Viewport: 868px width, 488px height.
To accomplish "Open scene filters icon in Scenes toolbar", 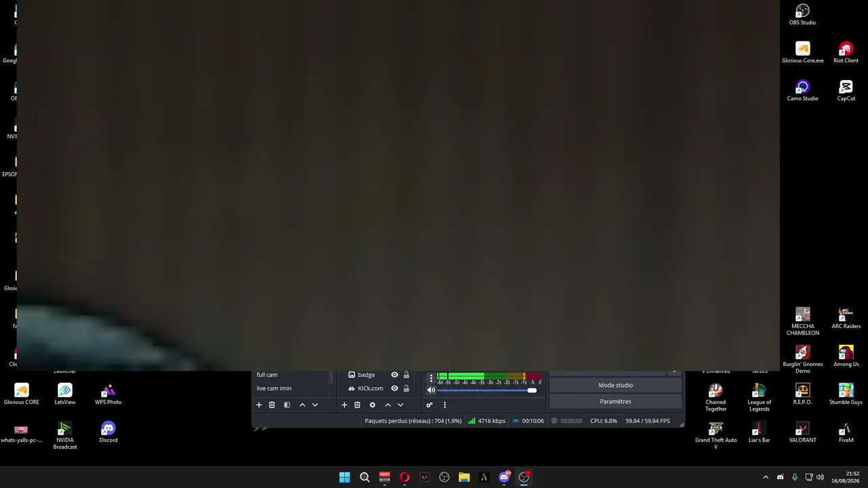I will [287, 405].
